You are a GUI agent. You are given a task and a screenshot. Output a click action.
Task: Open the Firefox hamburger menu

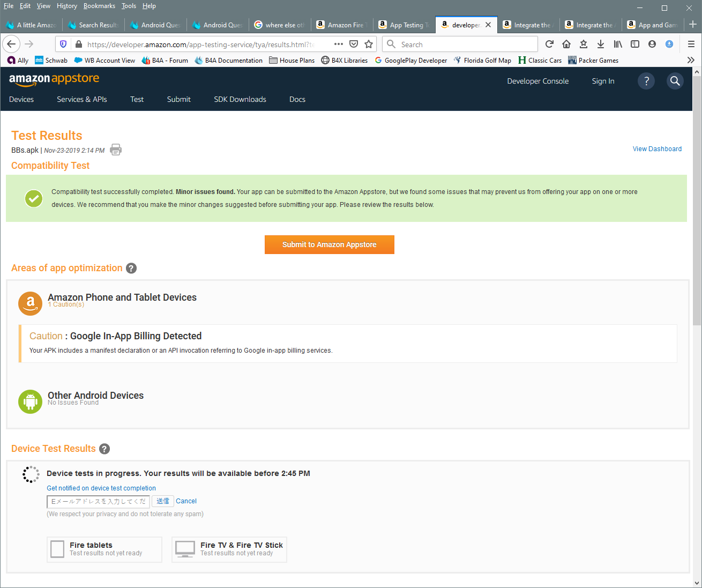(x=691, y=44)
